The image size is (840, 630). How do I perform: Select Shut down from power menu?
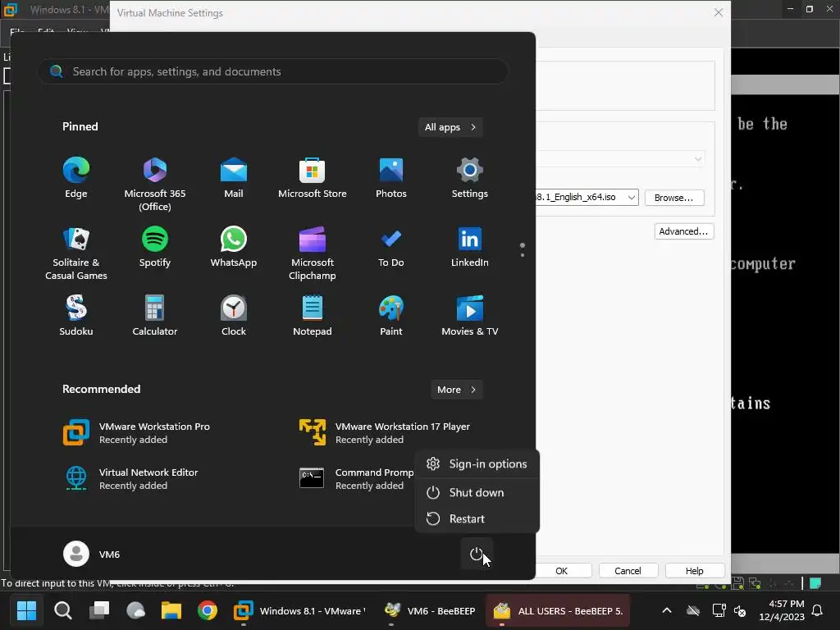pos(477,492)
